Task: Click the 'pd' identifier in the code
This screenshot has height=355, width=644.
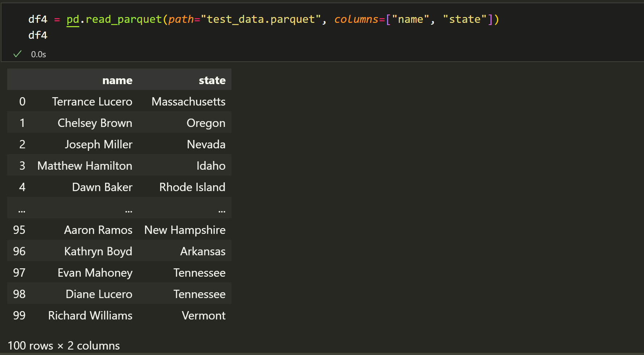Action: 73,19
